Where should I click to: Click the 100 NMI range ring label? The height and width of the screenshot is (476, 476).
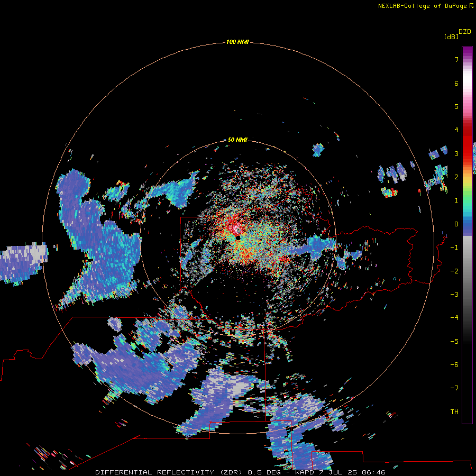pos(237,42)
